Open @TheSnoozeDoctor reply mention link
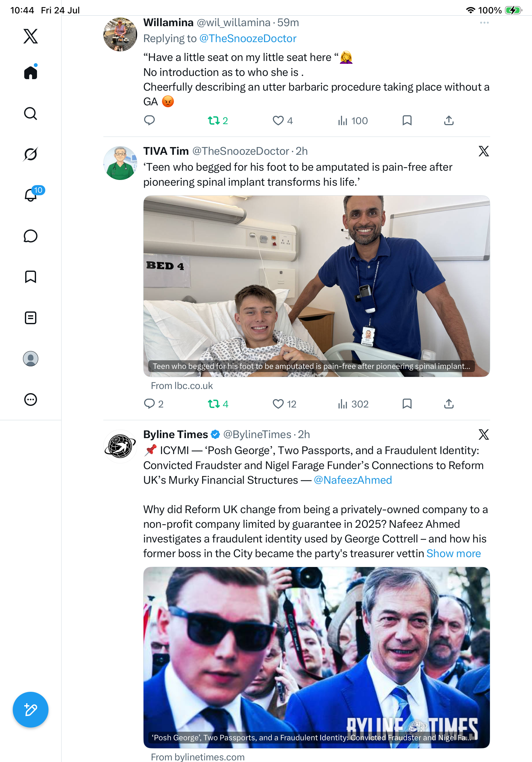Viewport: 532px width, 762px height. pyautogui.click(x=248, y=38)
